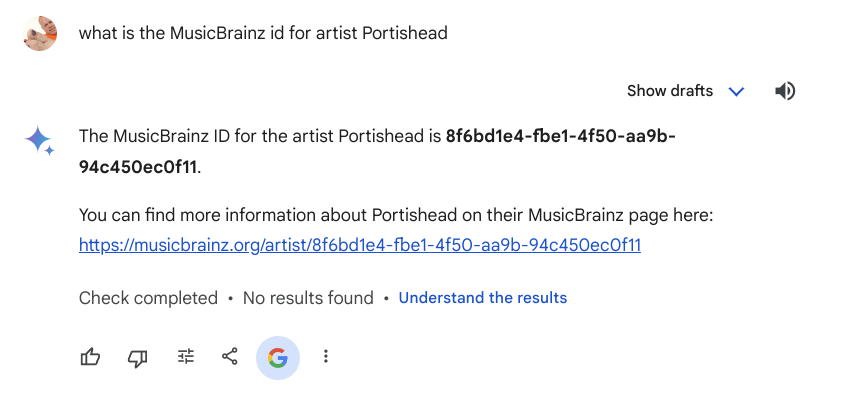Open the Understand the results link
The width and height of the screenshot is (844, 416).
pos(483,298)
